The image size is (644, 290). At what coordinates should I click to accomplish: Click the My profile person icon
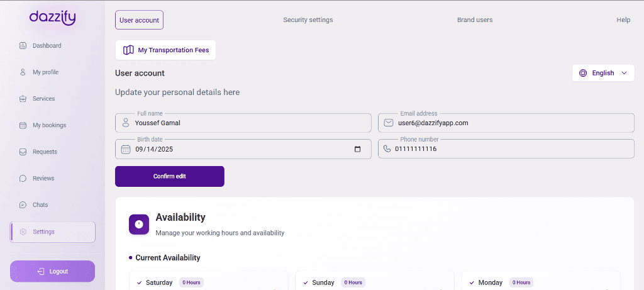click(x=23, y=72)
